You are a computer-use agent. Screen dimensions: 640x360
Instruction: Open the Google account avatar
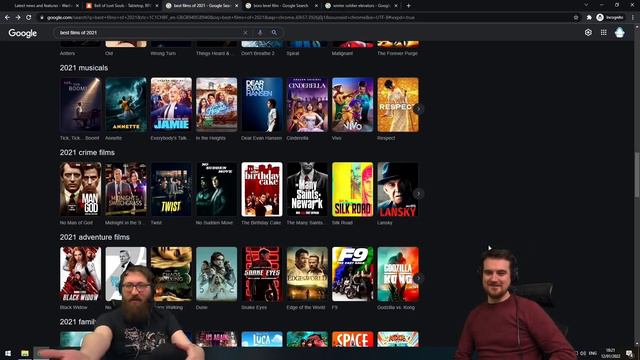(x=620, y=33)
